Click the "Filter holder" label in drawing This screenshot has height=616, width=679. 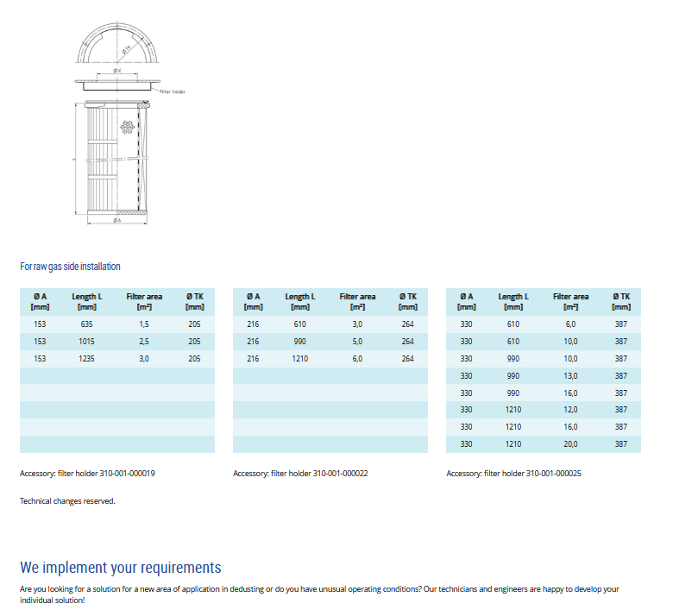point(172,91)
